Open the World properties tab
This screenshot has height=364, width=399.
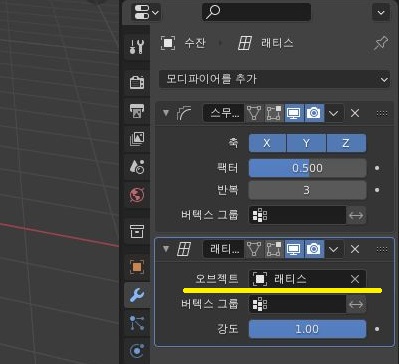tap(137, 195)
